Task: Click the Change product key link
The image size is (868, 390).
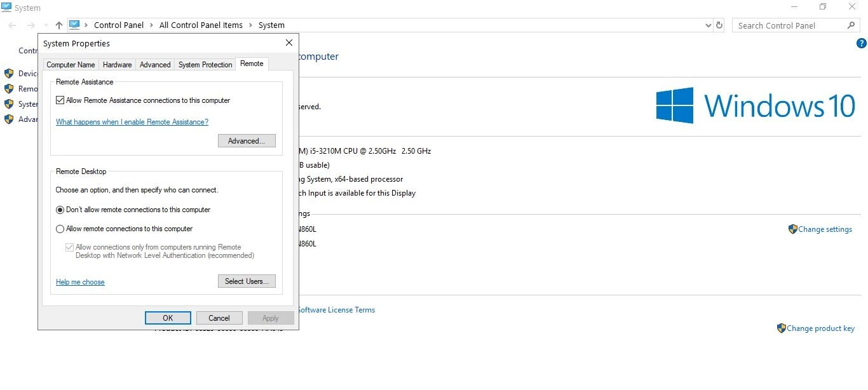Action: pyautogui.click(x=821, y=328)
